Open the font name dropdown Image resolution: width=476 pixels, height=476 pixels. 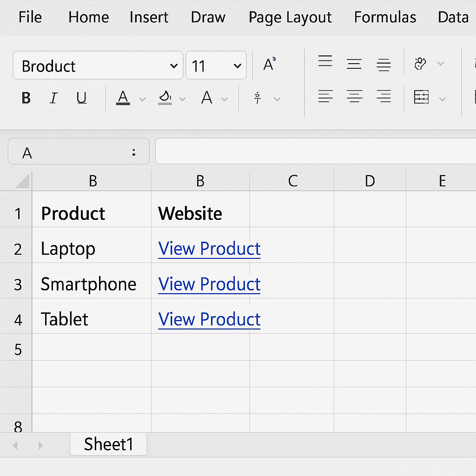coord(174,66)
